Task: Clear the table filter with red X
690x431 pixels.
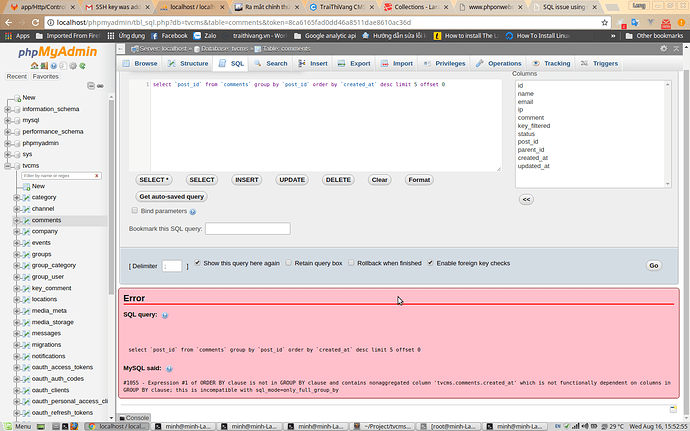Action: point(94,175)
